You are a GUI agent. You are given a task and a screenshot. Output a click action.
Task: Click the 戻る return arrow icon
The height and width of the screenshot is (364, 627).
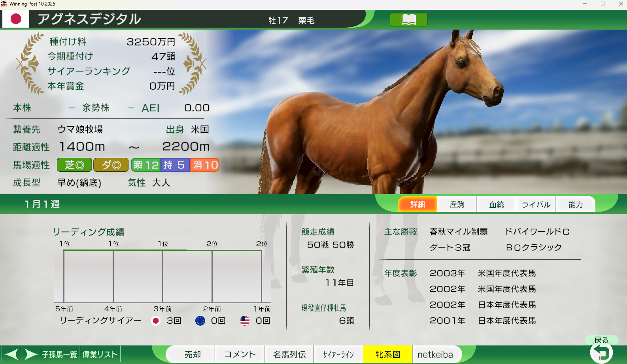[601, 352]
